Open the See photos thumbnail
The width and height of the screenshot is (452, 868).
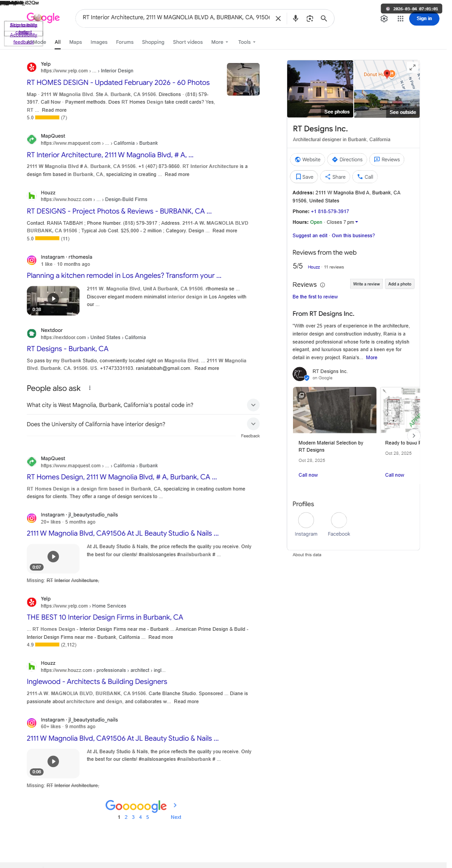point(320,89)
